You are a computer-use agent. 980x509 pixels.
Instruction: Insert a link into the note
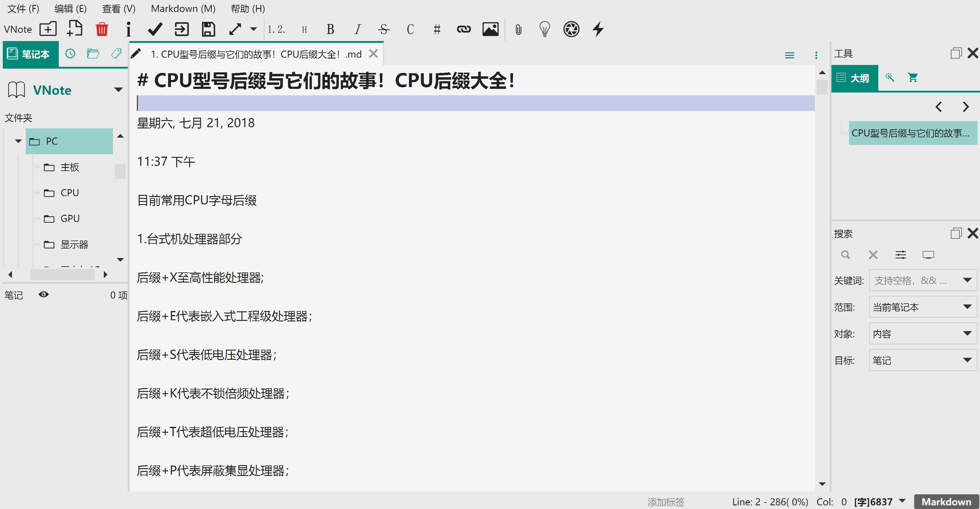[464, 29]
